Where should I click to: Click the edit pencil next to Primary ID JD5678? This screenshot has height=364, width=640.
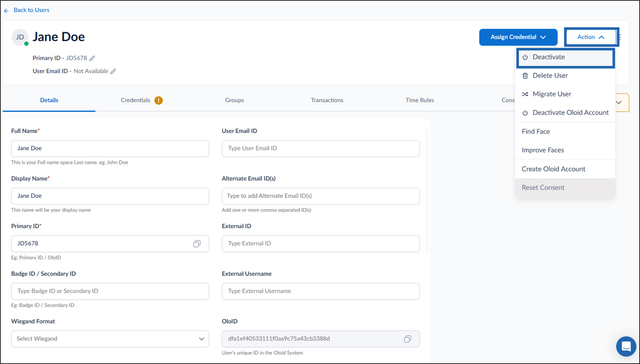[92, 58]
